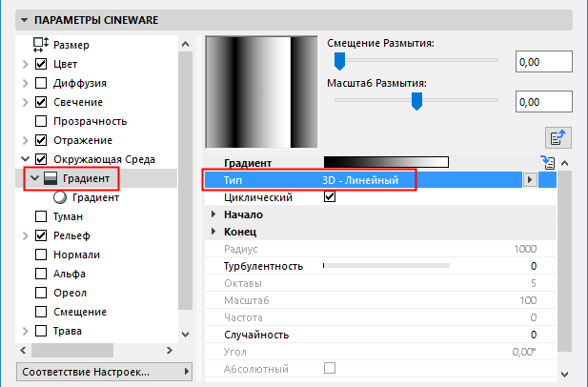Turn on the Туман channel
The width and height of the screenshot is (588, 387).
[x=41, y=216]
